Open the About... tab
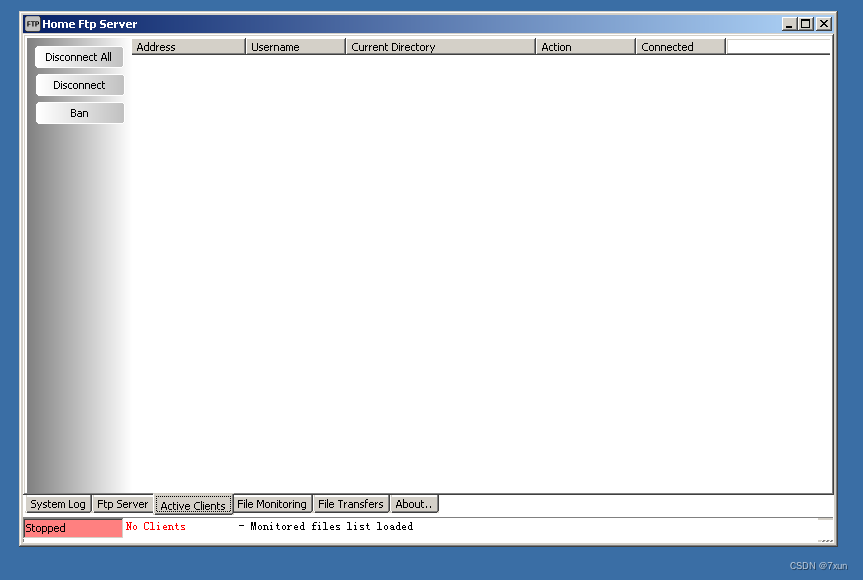863x580 pixels. [x=414, y=504]
